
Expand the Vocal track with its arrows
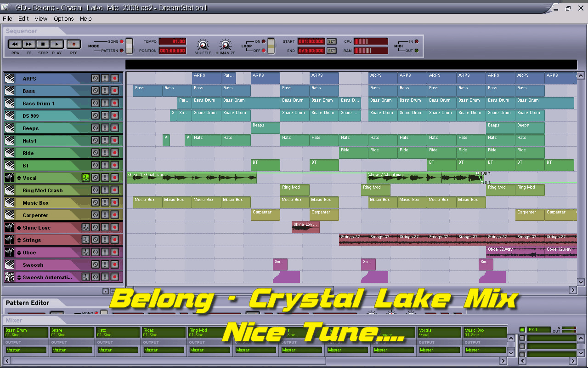click(x=19, y=178)
